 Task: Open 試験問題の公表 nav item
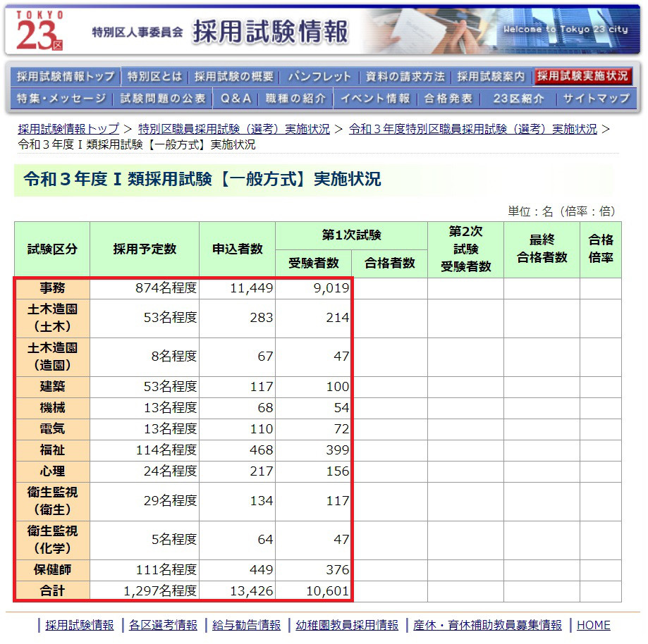pos(163,99)
